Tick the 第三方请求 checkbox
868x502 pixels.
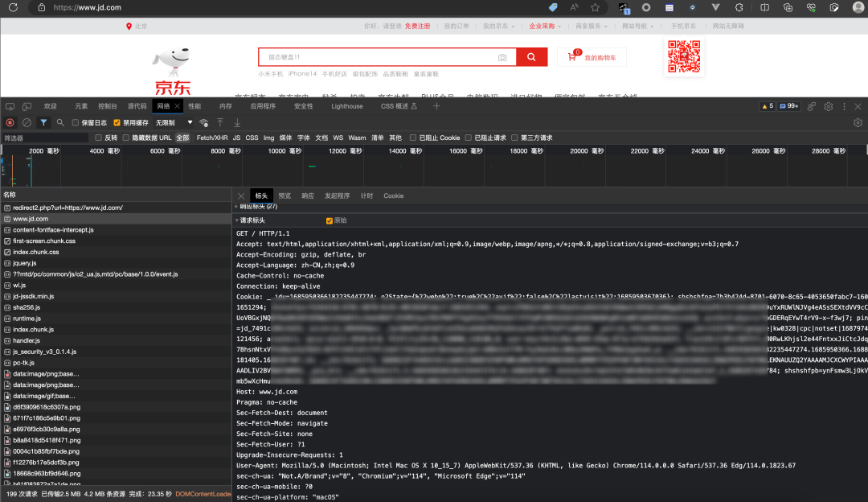coord(515,138)
